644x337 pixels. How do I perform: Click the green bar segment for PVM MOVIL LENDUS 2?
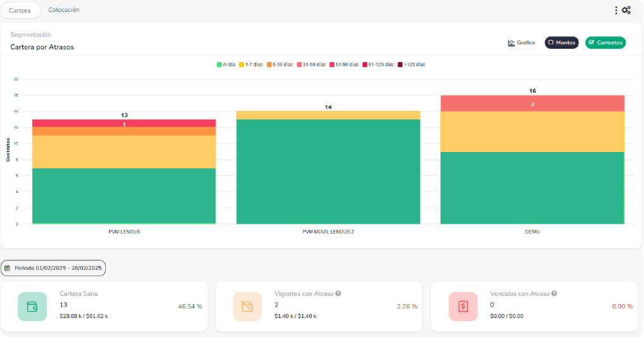328,171
